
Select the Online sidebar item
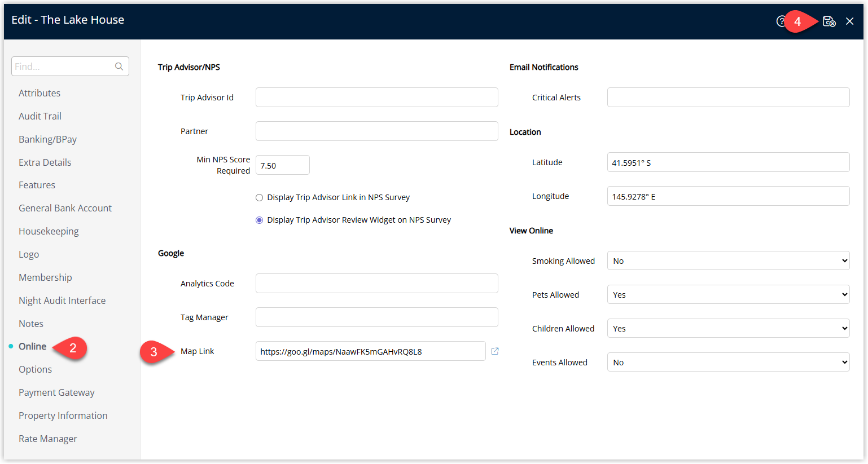coord(32,346)
